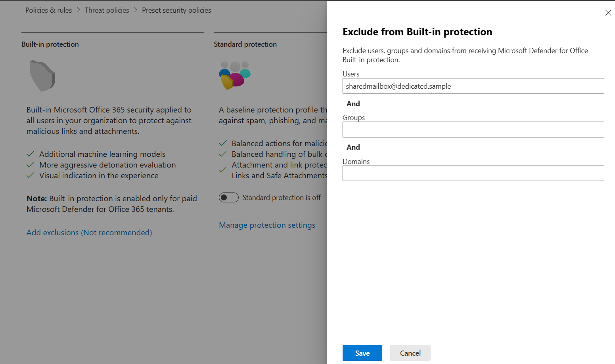Toggle Standard protection off switch again
The height and width of the screenshot is (364, 615).
[229, 197]
